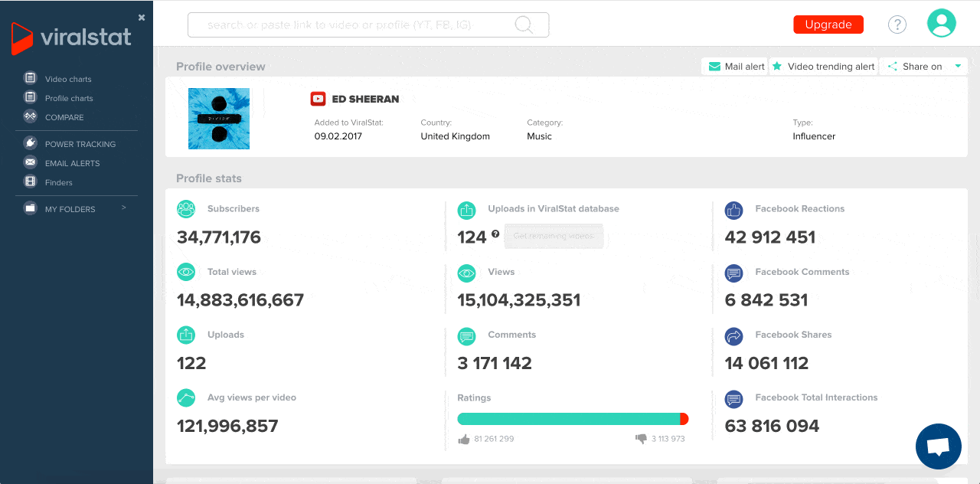Click the Video charts icon in sidebar

[x=31, y=78]
